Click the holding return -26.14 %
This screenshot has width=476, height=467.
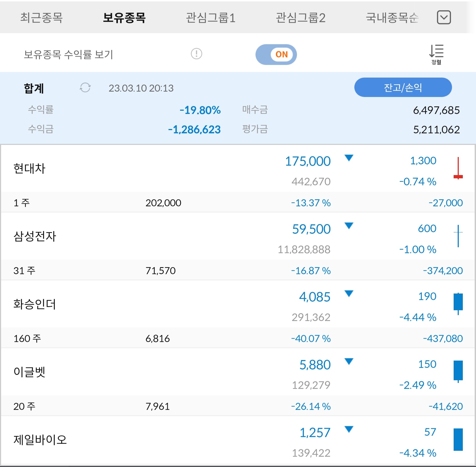[311, 406]
